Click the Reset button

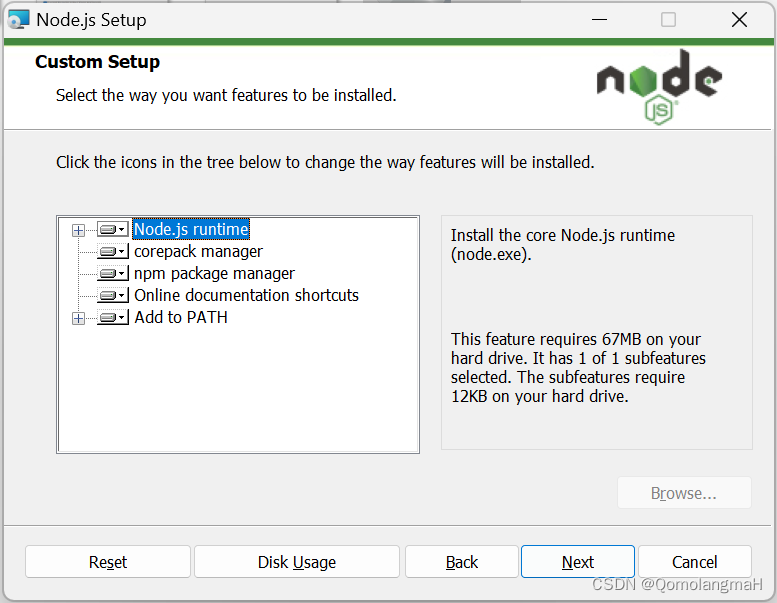[x=108, y=562]
